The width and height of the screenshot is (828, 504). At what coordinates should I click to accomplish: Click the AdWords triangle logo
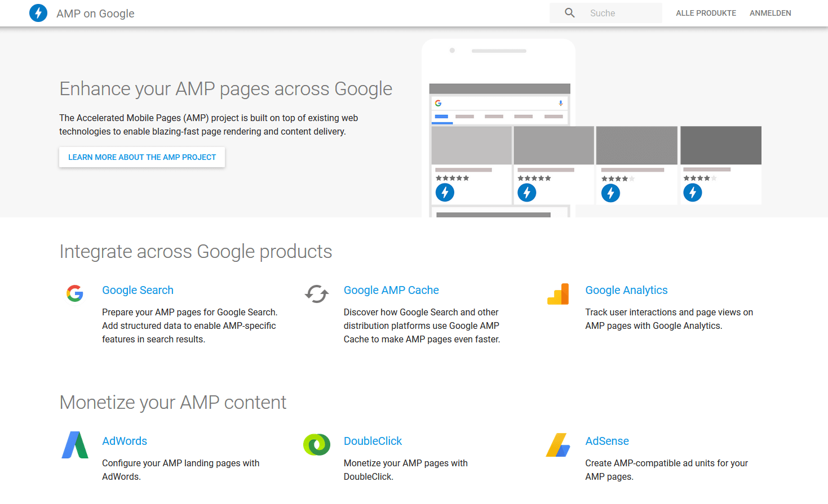pos(75,445)
